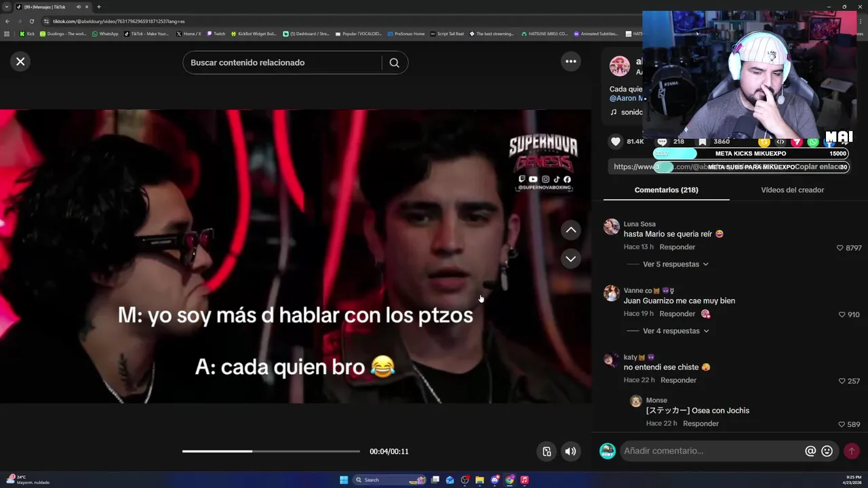Image resolution: width=868 pixels, height=488 pixels.
Task: Click the browser address bar URL
Action: [x=119, y=21]
